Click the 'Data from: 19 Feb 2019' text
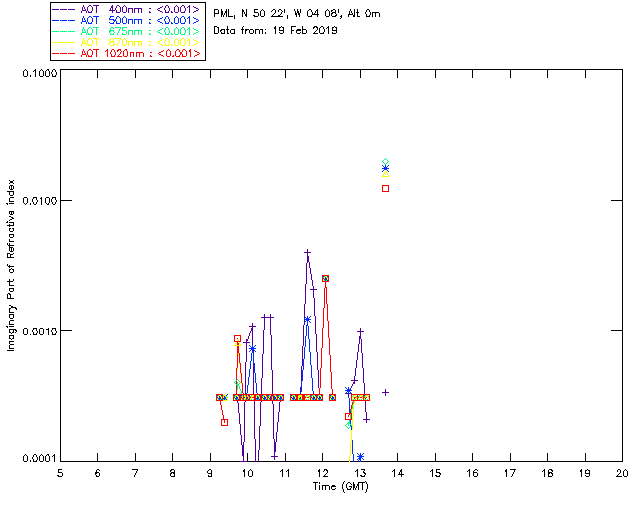This screenshot has height=512, width=640. [276, 31]
